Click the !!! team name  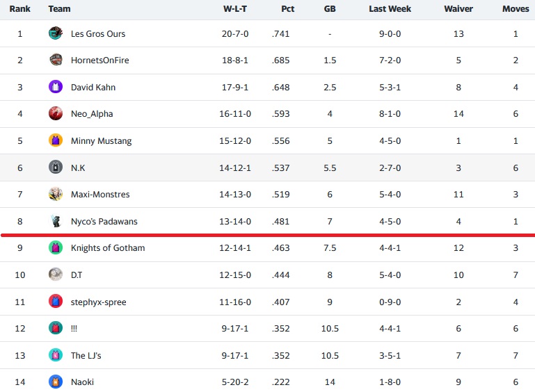tap(74, 329)
